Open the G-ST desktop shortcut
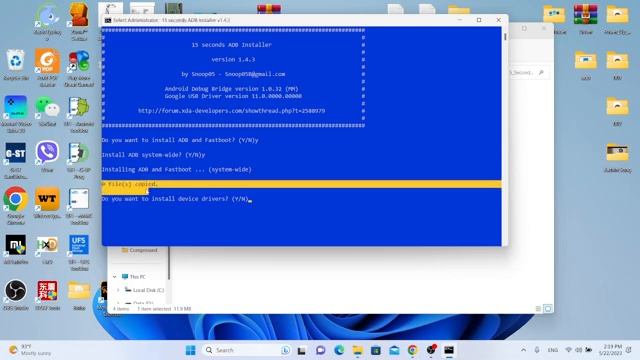Screen dimensions: 640x360 (16, 160)
